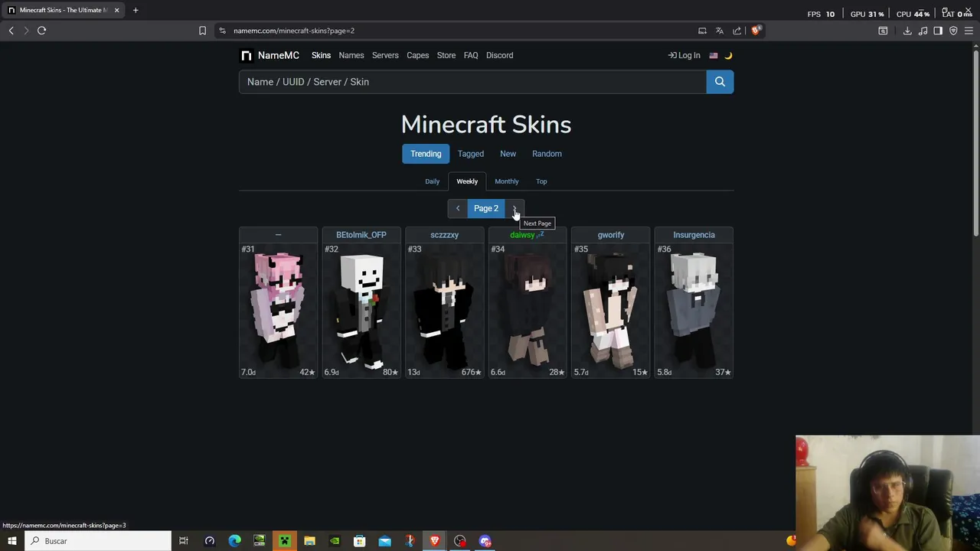980x551 pixels.
Task: Focus the Name / UUID / Server / Skin search field
Action: point(472,82)
